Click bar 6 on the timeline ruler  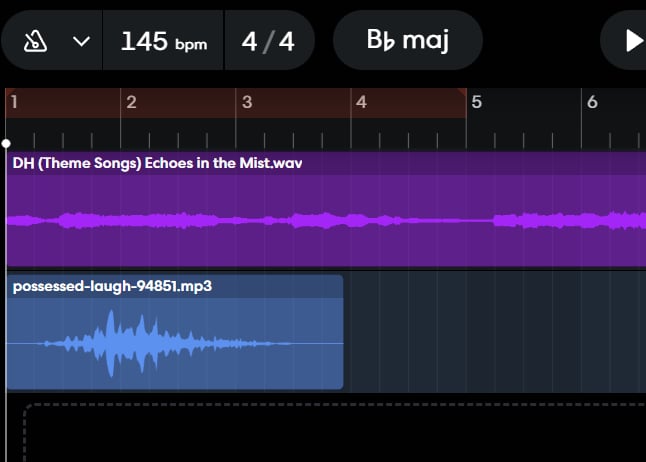click(x=592, y=102)
